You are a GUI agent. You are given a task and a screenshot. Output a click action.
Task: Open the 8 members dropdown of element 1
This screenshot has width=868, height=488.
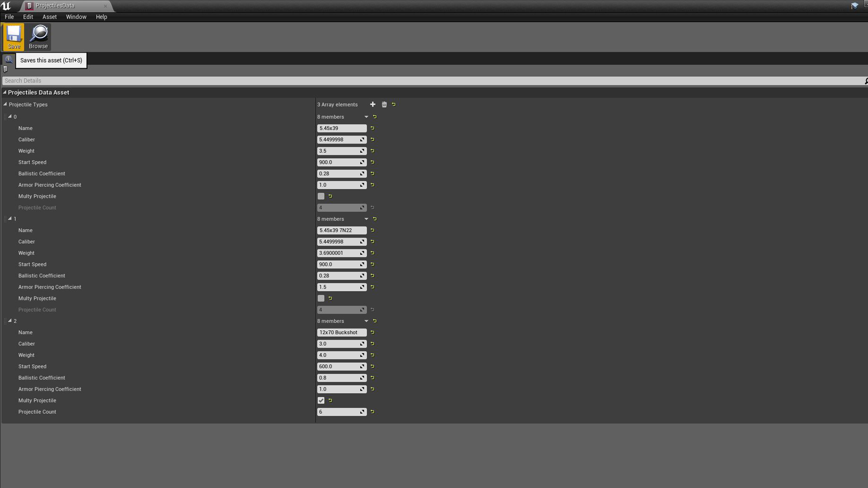coord(366,219)
